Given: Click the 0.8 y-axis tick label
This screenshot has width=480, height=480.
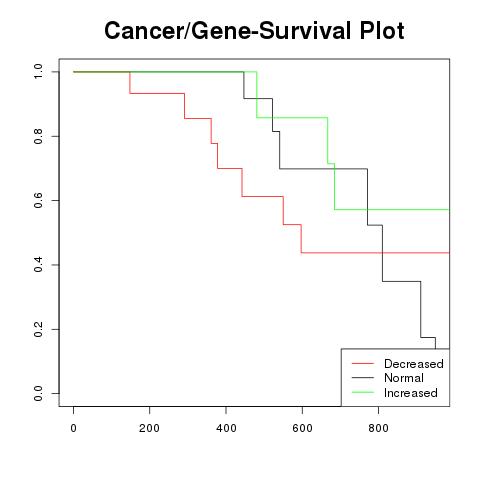Looking at the screenshot, I should 38,136.
